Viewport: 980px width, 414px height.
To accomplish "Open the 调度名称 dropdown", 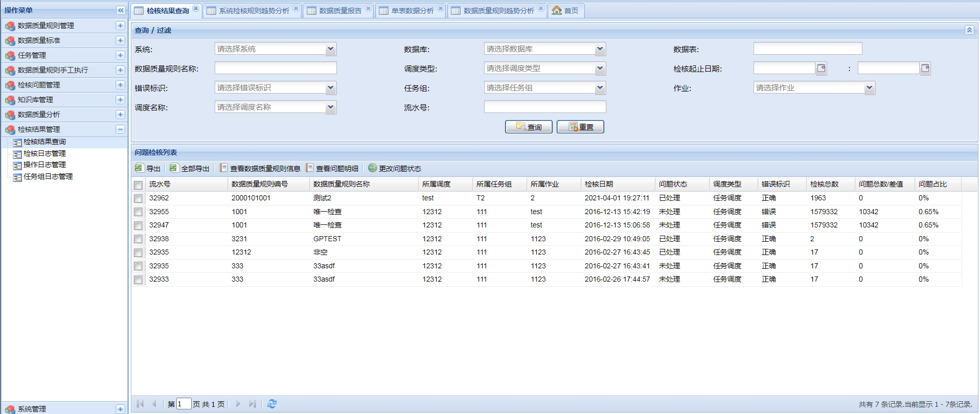I will click(331, 107).
